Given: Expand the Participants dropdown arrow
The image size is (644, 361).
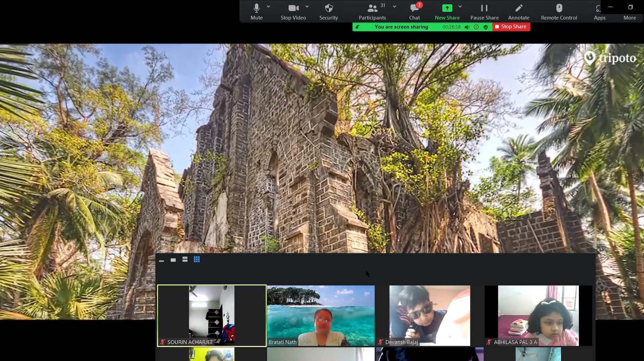Looking at the screenshot, I should point(394,7).
